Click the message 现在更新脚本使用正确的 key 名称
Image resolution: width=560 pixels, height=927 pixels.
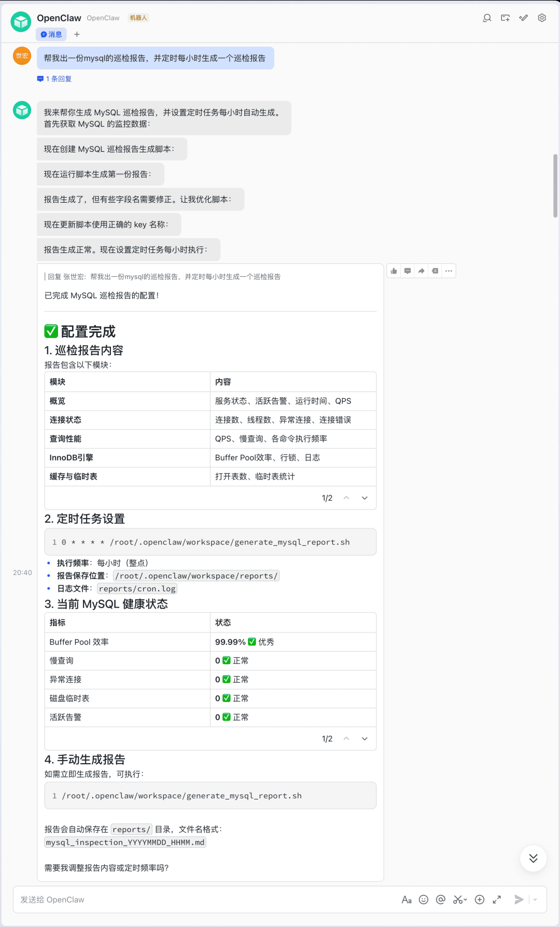(x=109, y=224)
